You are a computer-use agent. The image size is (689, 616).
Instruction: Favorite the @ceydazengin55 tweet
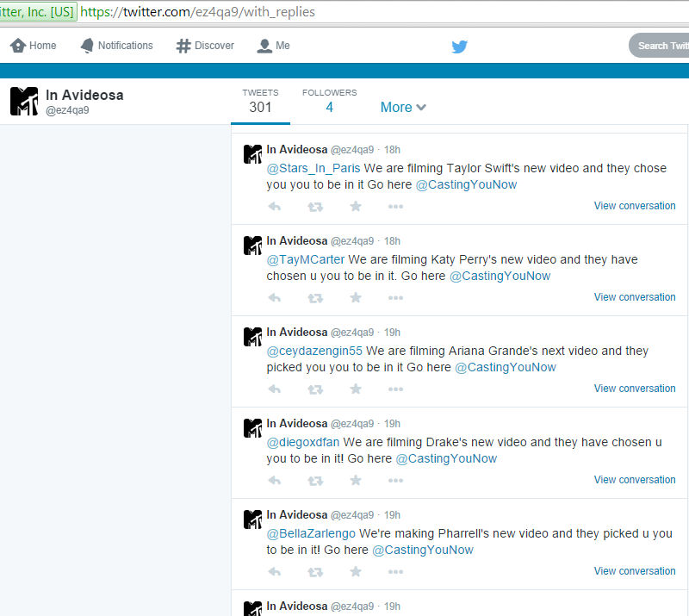(x=356, y=389)
